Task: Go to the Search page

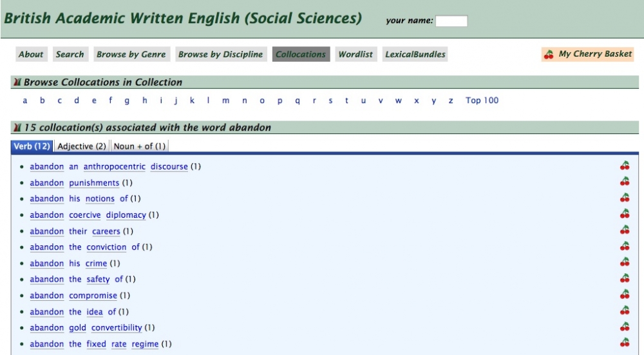Action: [70, 54]
